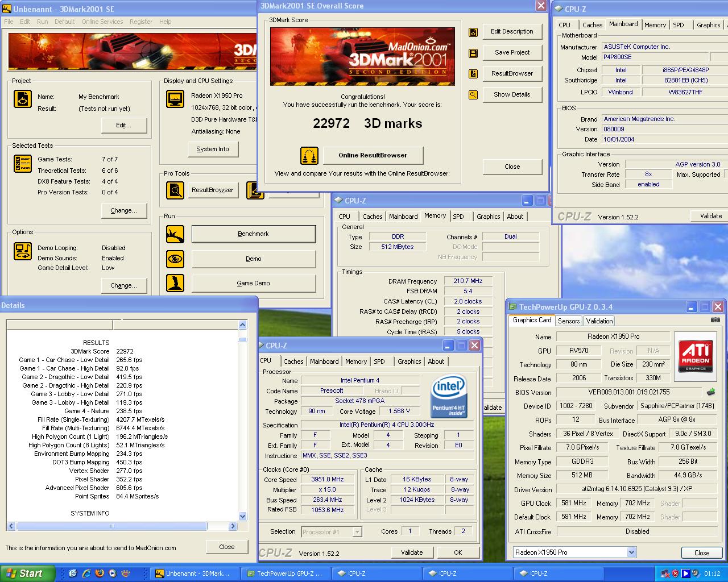Screen dimensions: 728x582
Task: Open the About tab in CPU-Z memory window
Action: (x=515, y=217)
